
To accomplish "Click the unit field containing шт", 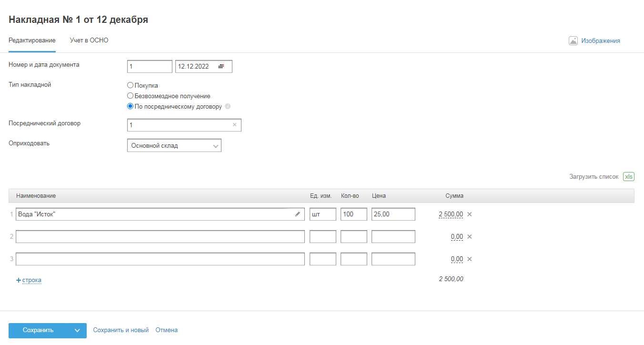I will (323, 214).
